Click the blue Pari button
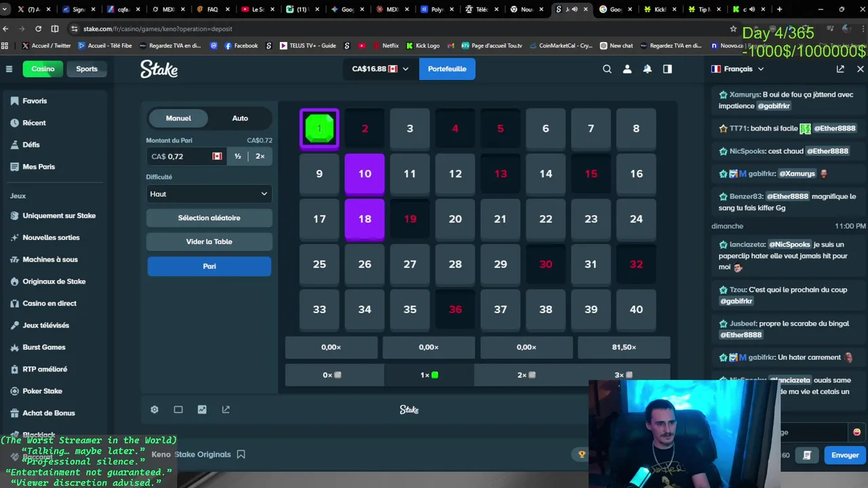868x488 pixels. coord(209,266)
